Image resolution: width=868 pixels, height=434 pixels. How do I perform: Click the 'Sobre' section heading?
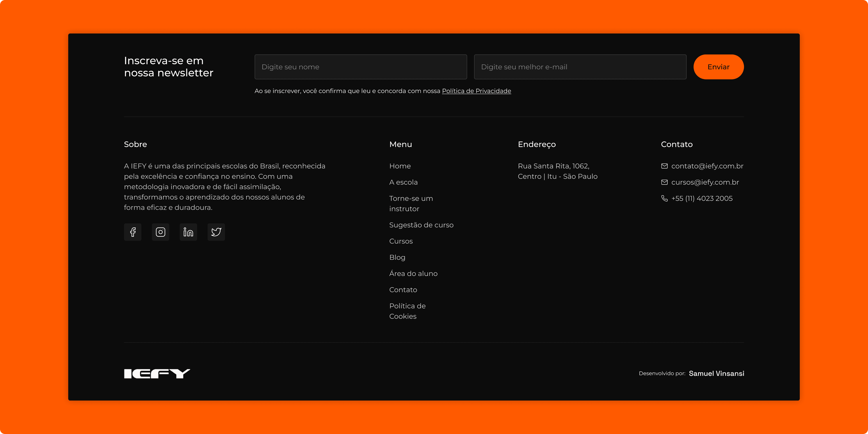[x=135, y=144]
